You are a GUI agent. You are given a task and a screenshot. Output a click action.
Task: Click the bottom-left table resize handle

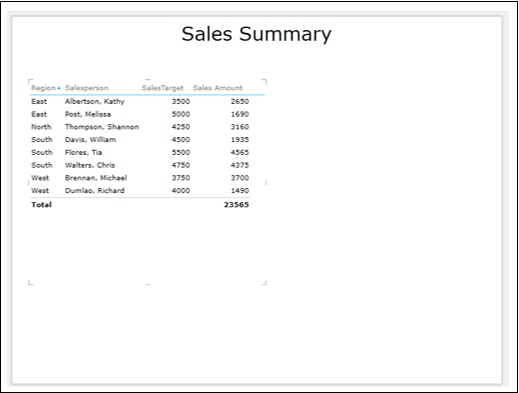(x=30, y=283)
